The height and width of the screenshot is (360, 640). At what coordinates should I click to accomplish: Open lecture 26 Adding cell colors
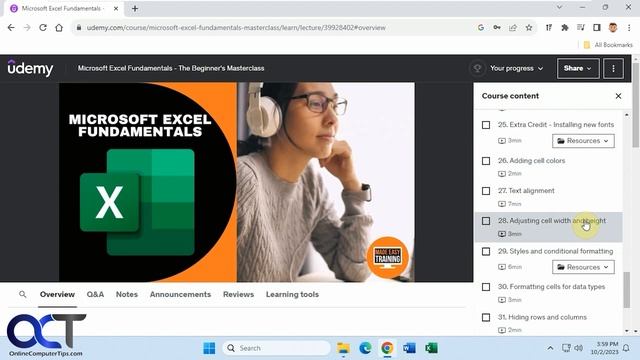click(549, 167)
